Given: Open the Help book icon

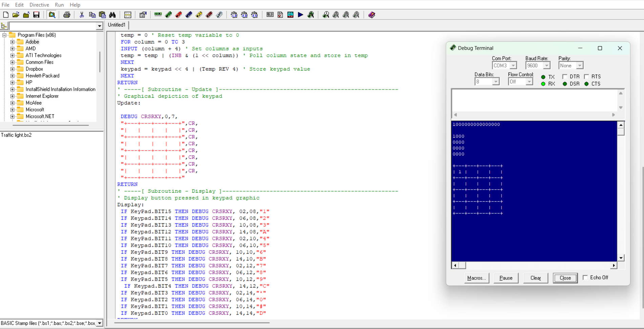Looking at the screenshot, I should pos(372,15).
